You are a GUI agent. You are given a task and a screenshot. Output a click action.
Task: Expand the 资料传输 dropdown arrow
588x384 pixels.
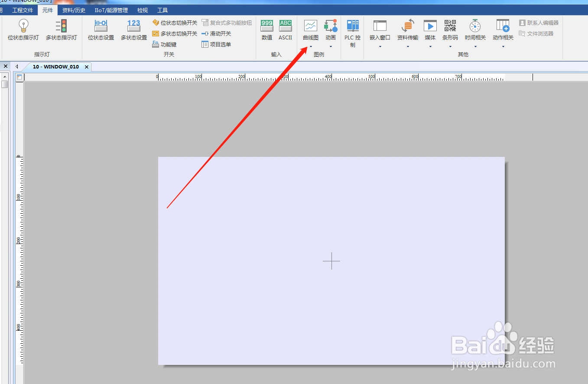tap(408, 47)
